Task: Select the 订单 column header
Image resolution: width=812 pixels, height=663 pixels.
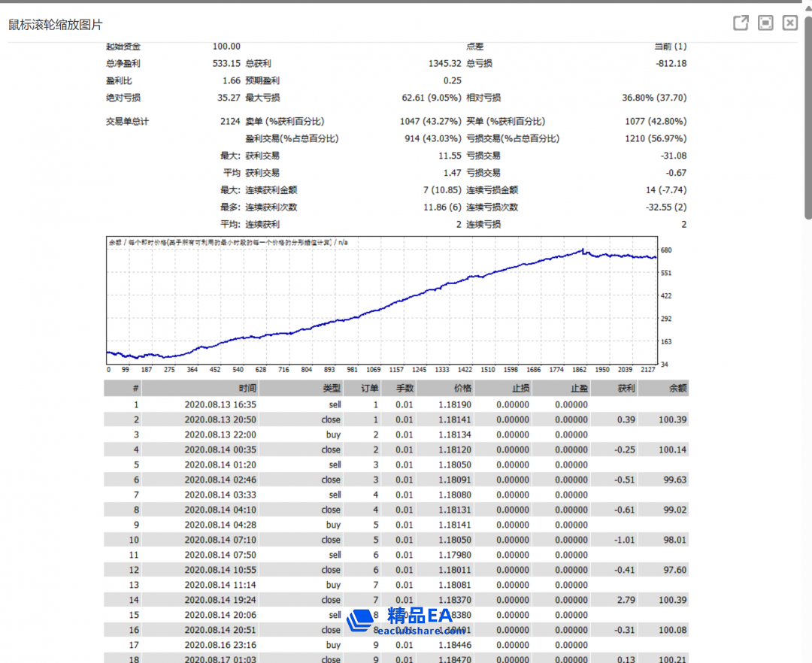Action: (x=369, y=389)
